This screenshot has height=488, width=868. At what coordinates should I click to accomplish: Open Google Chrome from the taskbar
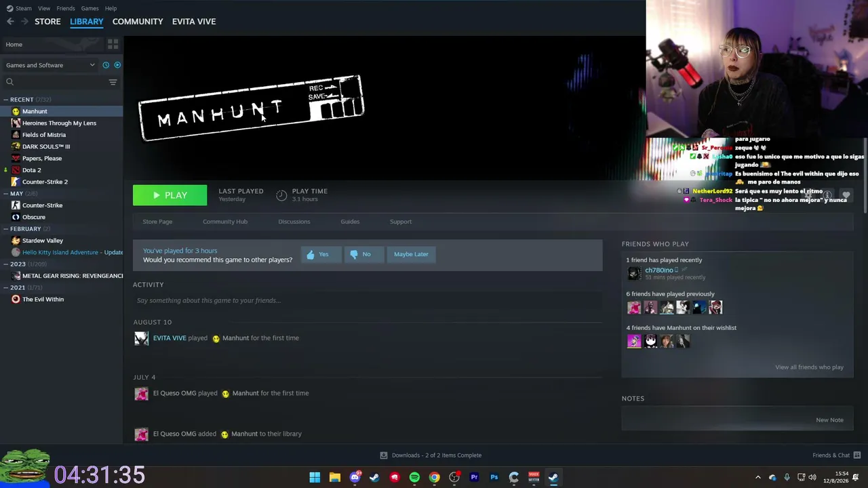434,477
